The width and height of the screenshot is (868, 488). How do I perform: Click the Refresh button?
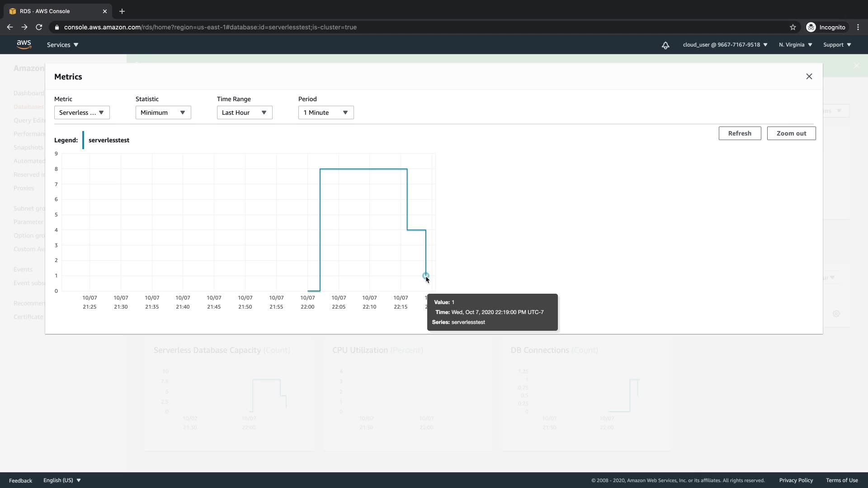pyautogui.click(x=740, y=133)
